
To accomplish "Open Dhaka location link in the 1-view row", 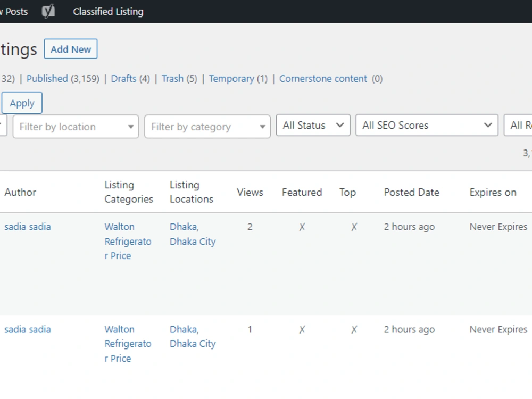I will [184, 329].
